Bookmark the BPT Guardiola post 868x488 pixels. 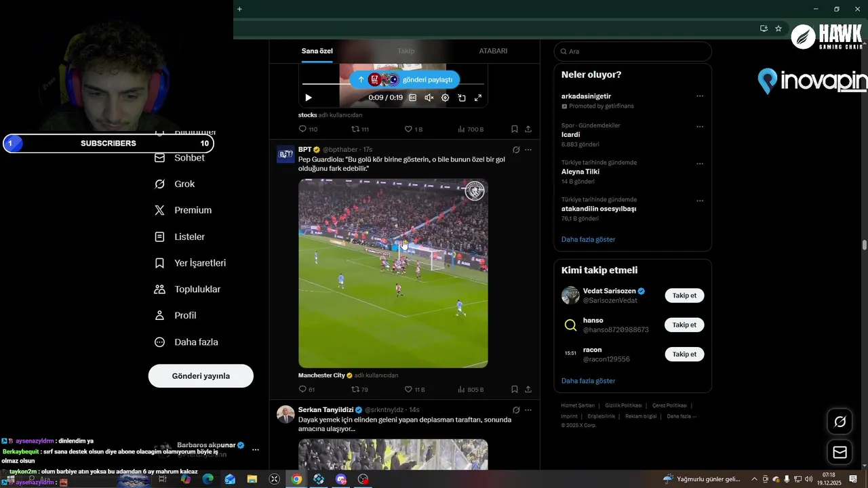click(515, 390)
